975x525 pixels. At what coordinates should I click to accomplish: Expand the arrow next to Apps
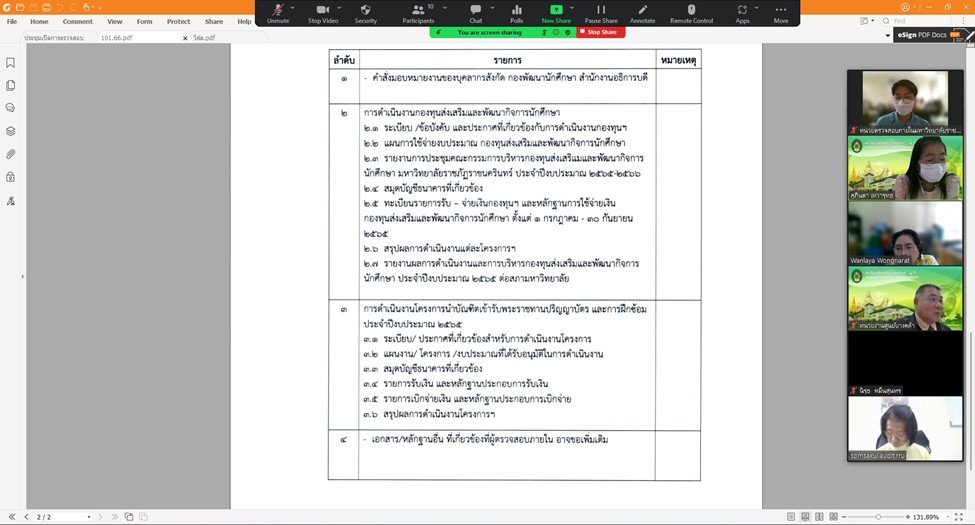[757, 7]
